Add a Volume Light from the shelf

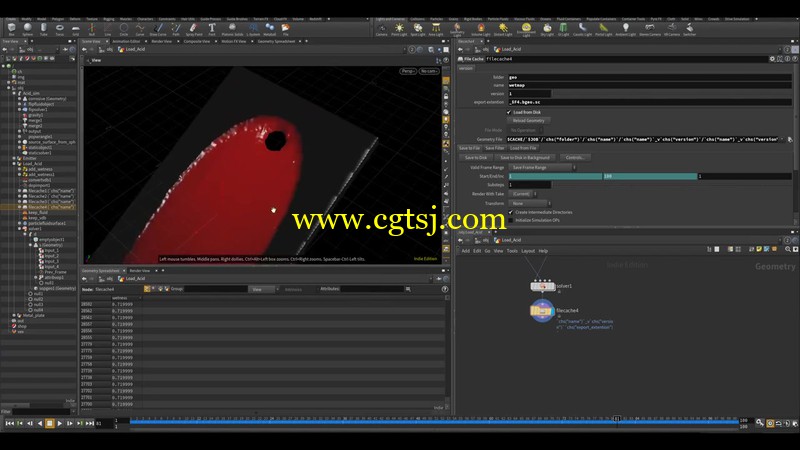480,30
